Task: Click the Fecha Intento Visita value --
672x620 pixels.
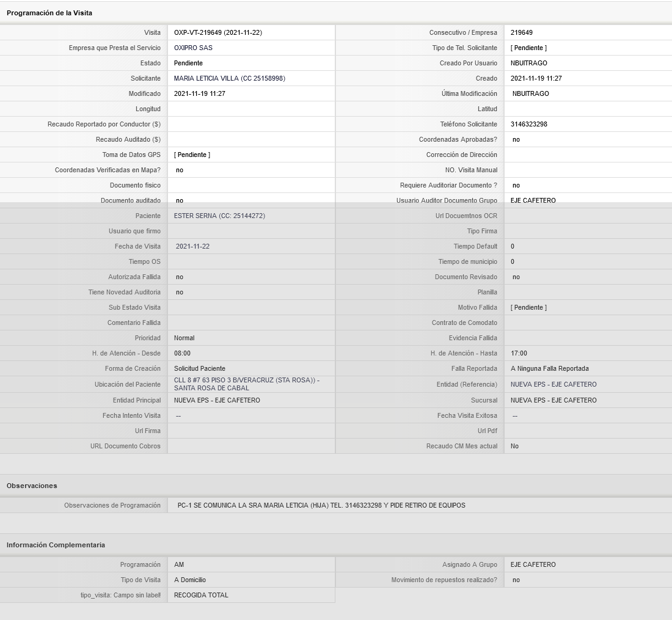Action: click(x=178, y=415)
